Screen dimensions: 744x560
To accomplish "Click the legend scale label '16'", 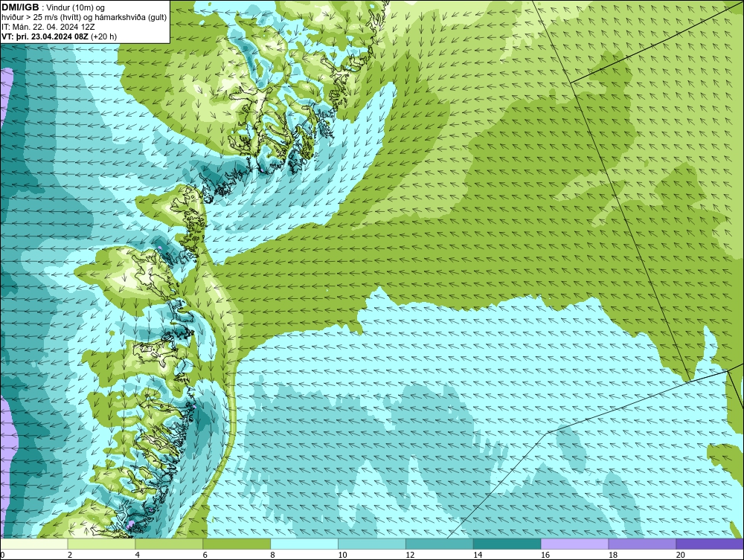I will (545, 555).
